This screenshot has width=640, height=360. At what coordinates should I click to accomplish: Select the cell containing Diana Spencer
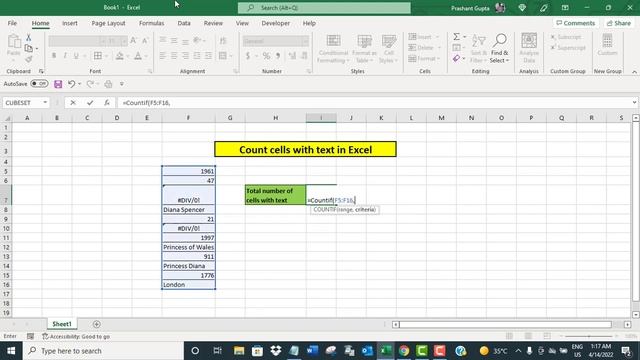coord(189,209)
